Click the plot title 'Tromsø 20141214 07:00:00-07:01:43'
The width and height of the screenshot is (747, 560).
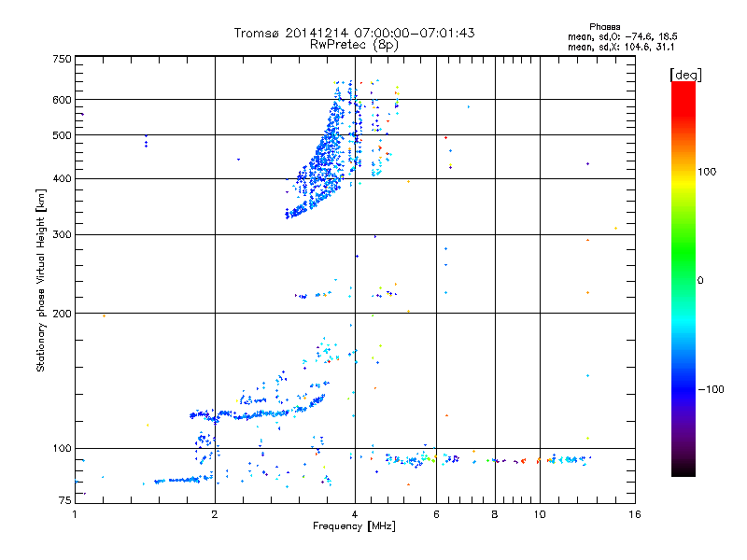[354, 33]
